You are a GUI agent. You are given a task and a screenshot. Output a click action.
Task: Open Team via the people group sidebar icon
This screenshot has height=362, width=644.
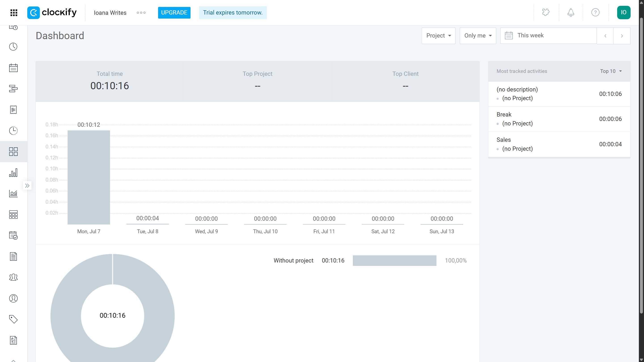[x=13, y=277]
